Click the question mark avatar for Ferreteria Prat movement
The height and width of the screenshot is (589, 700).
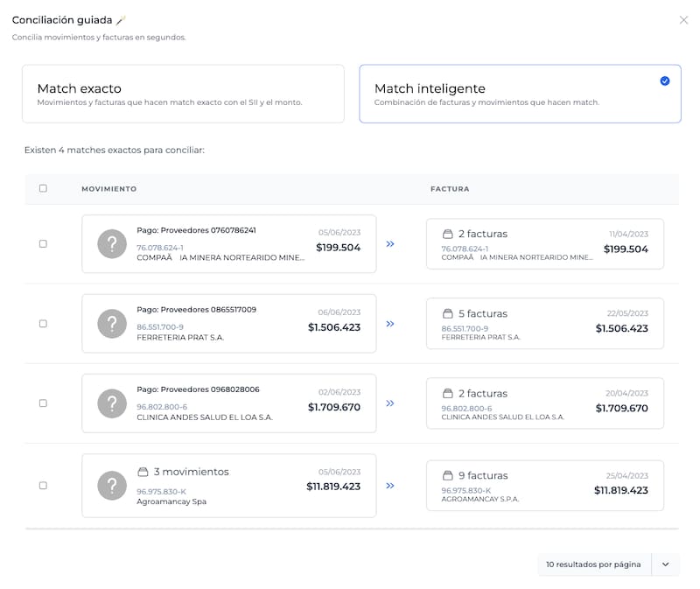pos(112,323)
